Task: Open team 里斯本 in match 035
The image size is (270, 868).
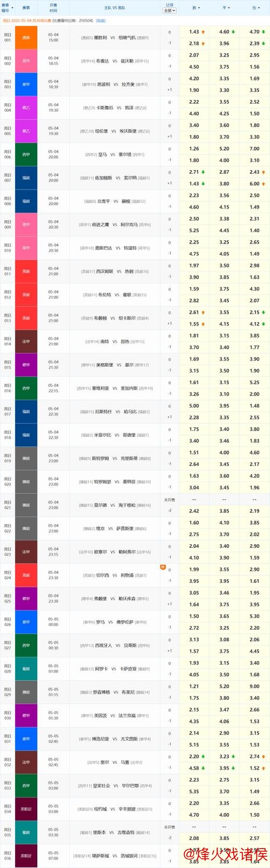Action: pos(99,832)
